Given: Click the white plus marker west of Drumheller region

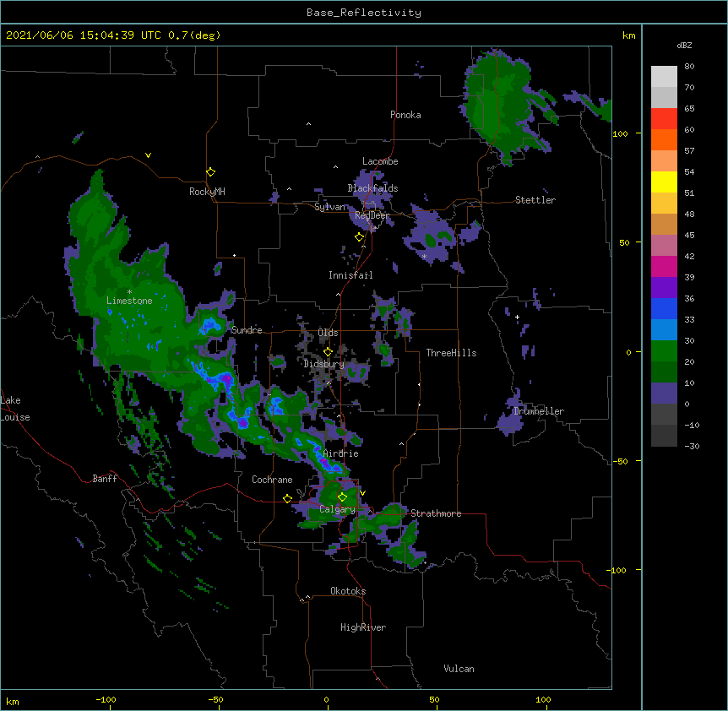Looking at the screenshot, I should click(517, 317).
